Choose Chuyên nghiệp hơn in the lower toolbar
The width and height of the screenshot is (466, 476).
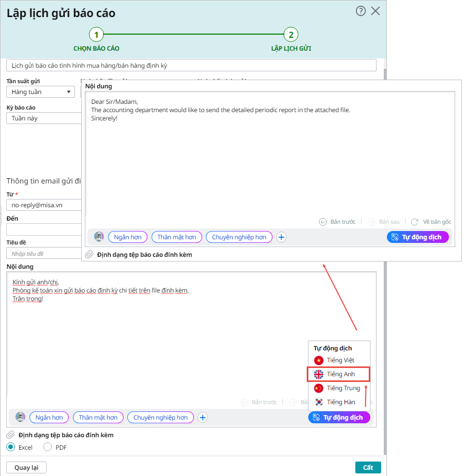(x=160, y=418)
